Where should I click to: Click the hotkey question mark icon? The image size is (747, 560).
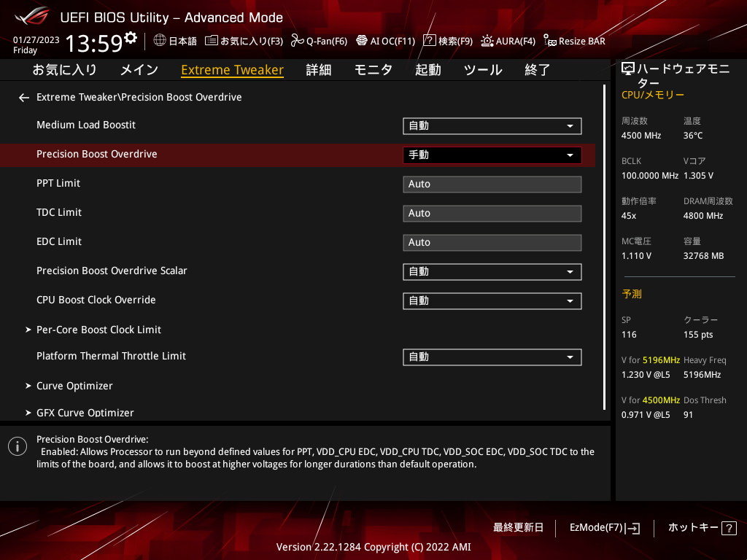[x=729, y=528]
